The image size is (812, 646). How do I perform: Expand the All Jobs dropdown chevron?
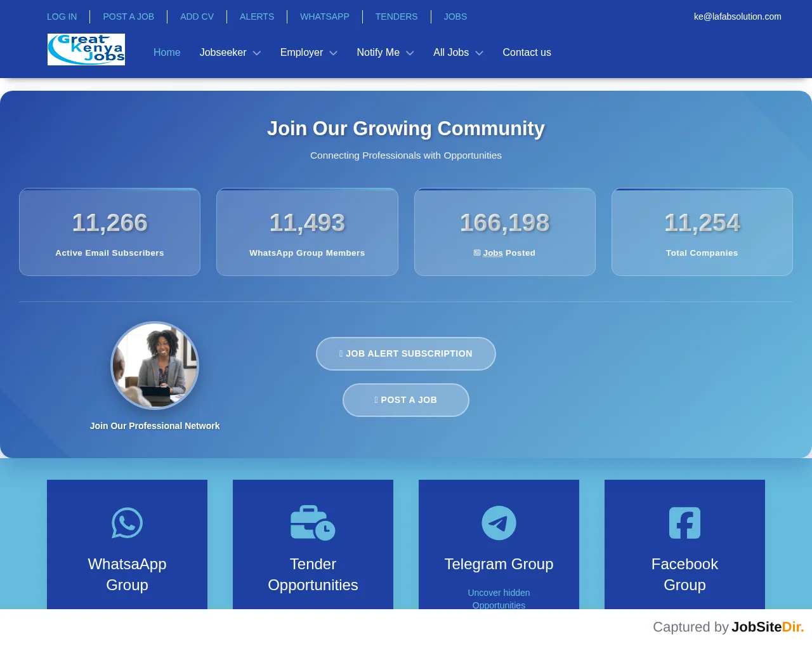(480, 53)
